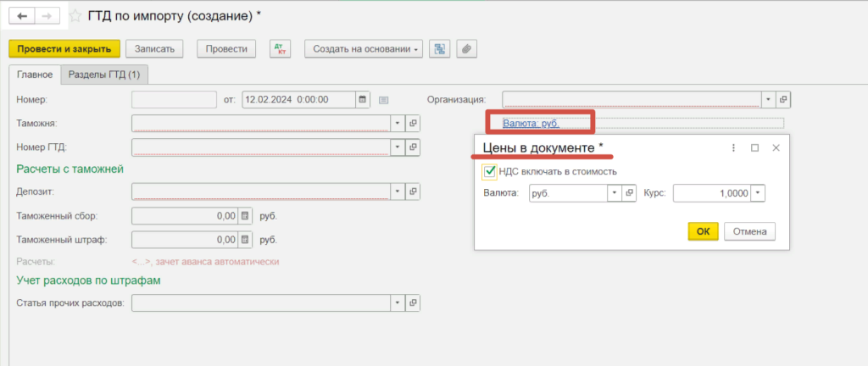The height and width of the screenshot is (366, 868).
Task: Click the Валюта: руб. link
Action: tap(531, 123)
